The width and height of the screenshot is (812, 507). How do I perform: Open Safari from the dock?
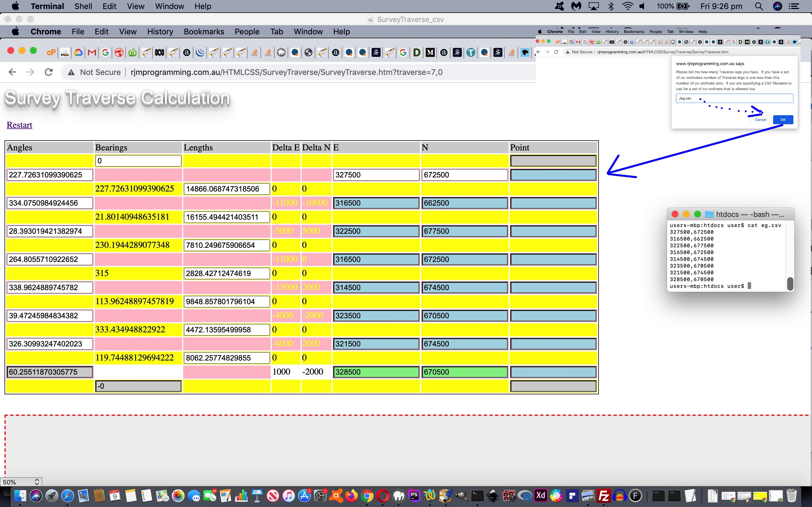pyautogui.click(x=67, y=496)
